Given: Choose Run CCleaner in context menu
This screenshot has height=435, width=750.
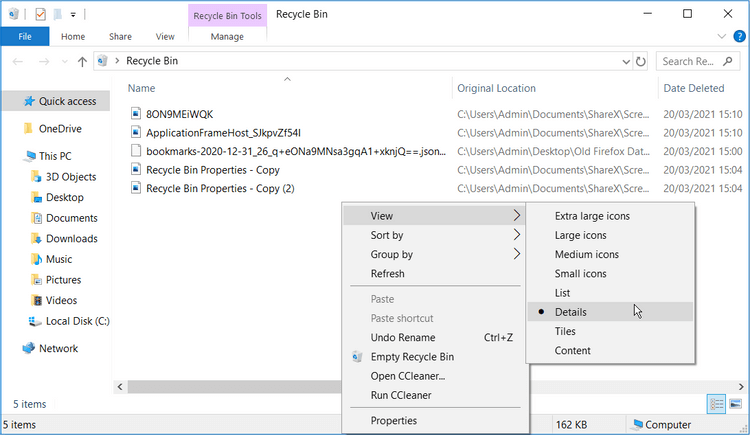Looking at the screenshot, I should (435, 395).
